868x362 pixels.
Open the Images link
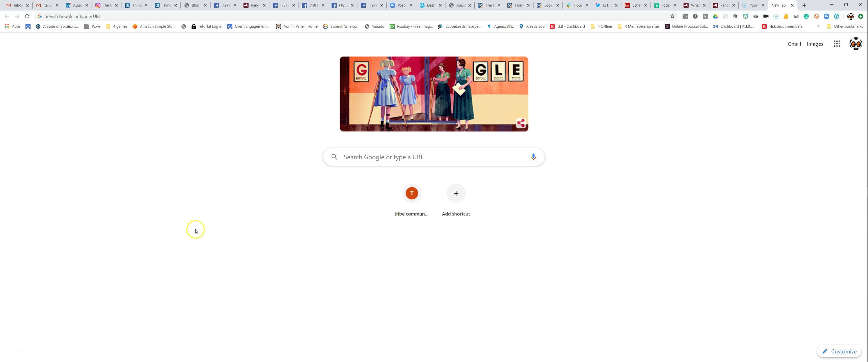tap(815, 44)
